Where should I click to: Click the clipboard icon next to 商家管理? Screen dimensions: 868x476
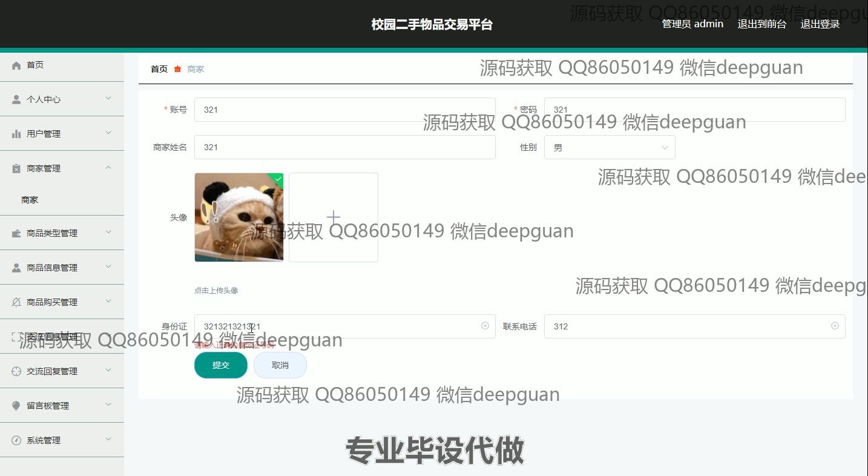click(x=16, y=169)
